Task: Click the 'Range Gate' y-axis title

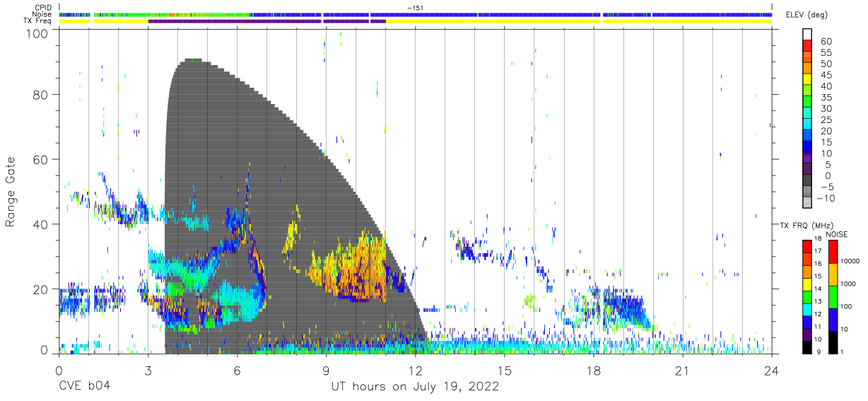Action: click(11, 192)
